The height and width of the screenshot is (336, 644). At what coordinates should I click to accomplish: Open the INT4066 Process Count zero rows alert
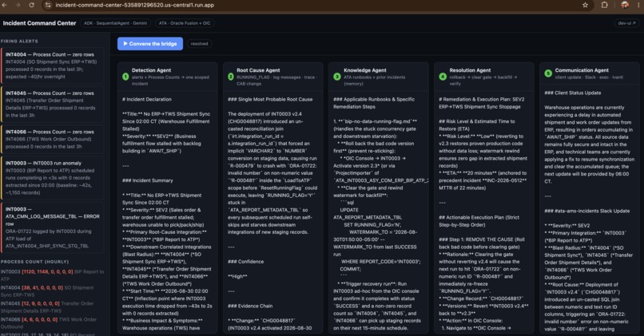(52, 139)
